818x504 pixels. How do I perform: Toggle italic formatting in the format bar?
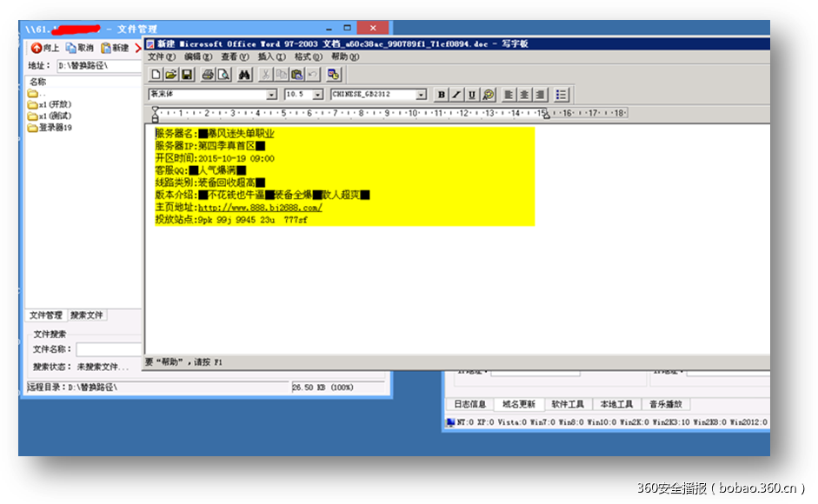[456, 94]
